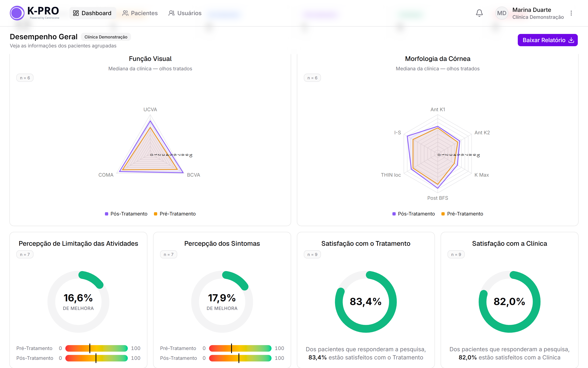Toggle Pré-Tratamento legend in Morfologia da Córnea
This screenshot has height=368, width=588.
click(x=462, y=214)
